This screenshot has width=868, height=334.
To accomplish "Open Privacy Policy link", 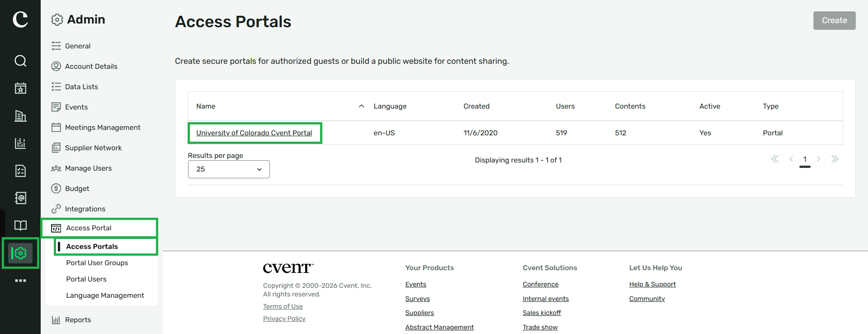I will (x=284, y=319).
